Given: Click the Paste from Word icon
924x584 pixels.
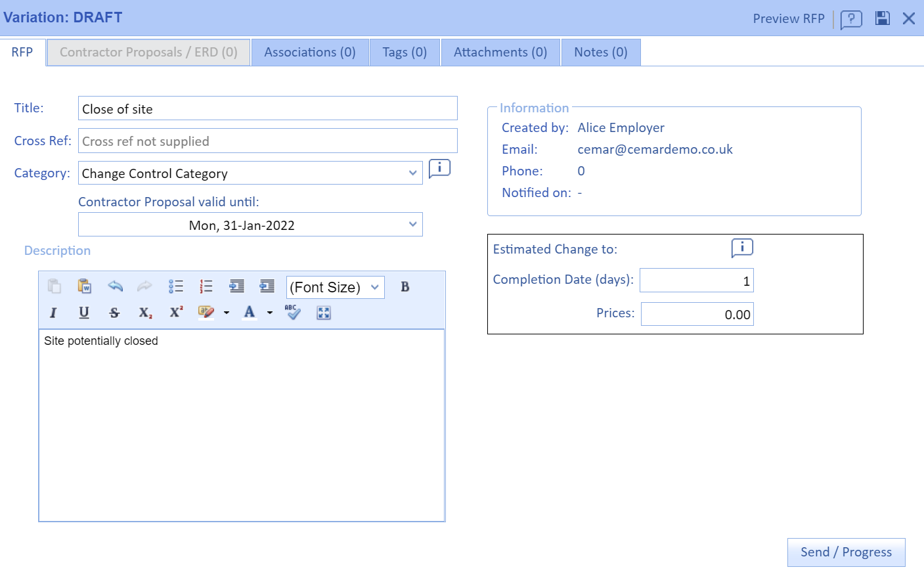Looking at the screenshot, I should coord(84,286).
